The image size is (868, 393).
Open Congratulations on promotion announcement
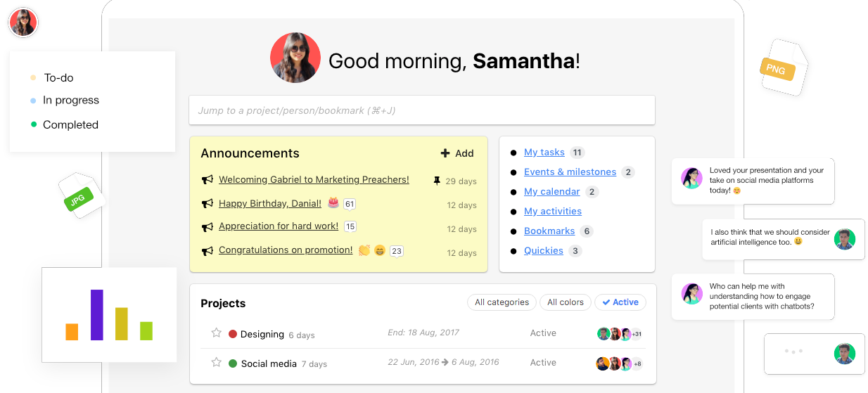tap(286, 250)
